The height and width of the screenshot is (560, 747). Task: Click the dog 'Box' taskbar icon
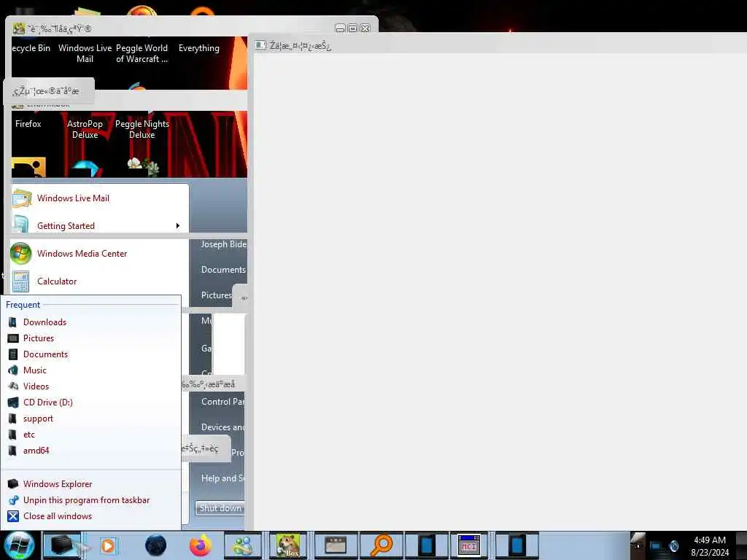(x=288, y=545)
